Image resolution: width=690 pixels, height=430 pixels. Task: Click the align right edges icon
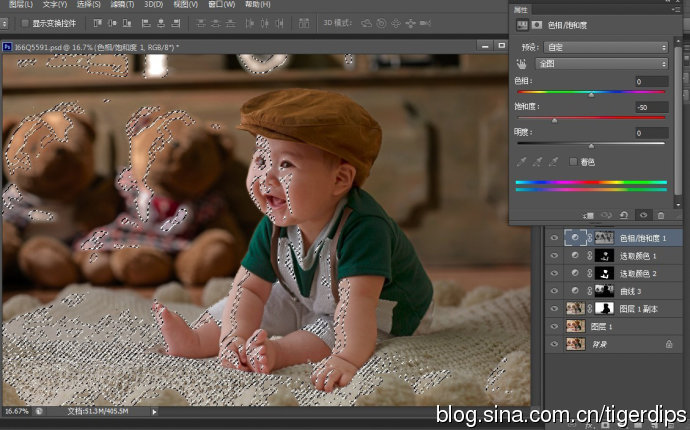click(176, 23)
